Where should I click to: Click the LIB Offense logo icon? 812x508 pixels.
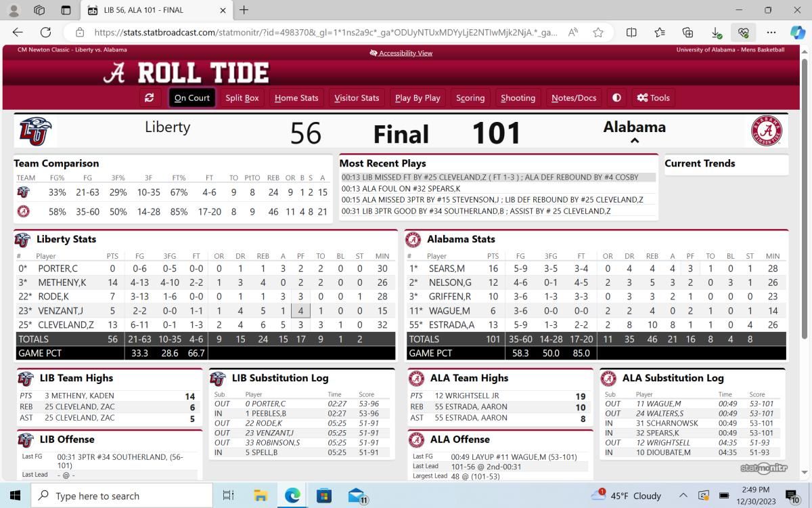(26, 440)
